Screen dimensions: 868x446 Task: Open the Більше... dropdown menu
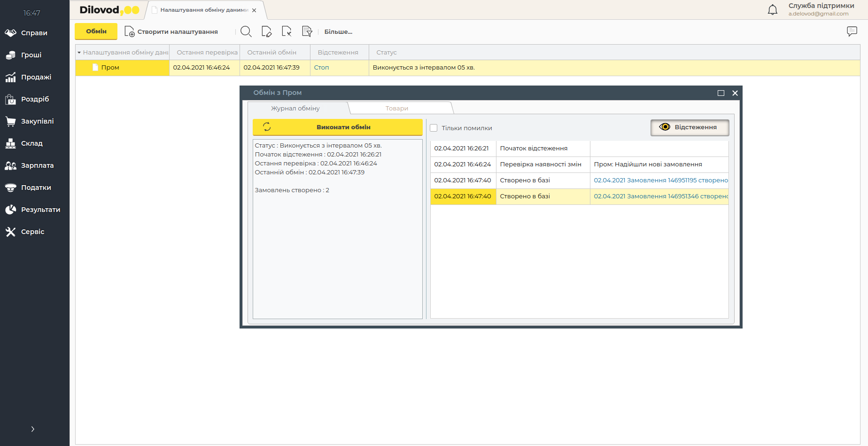(338, 32)
